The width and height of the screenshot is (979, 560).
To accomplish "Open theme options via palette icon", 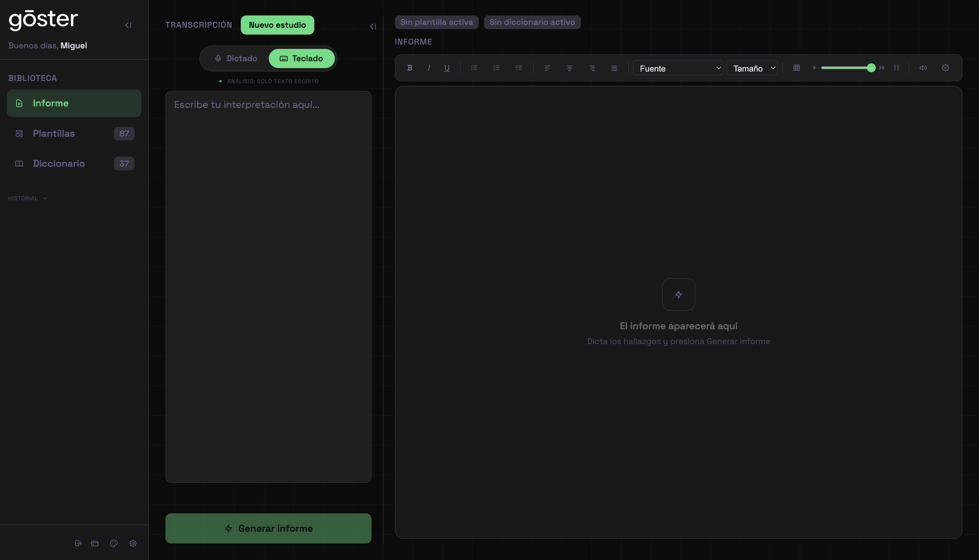I will (x=114, y=543).
